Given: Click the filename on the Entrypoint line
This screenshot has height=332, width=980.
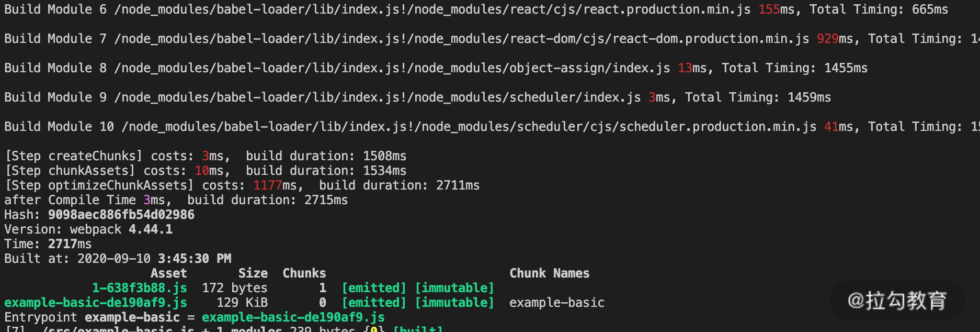Looking at the screenshot, I should tap(293, 317).
